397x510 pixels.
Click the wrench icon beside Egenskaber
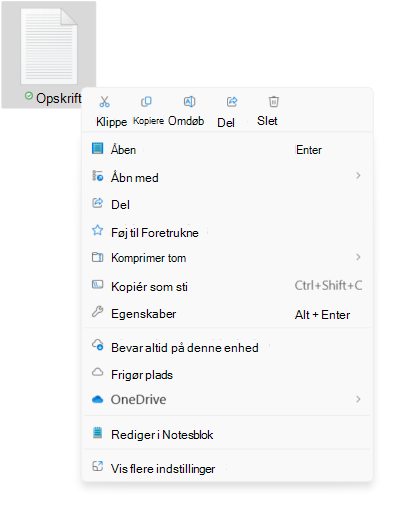coord(98,312)
